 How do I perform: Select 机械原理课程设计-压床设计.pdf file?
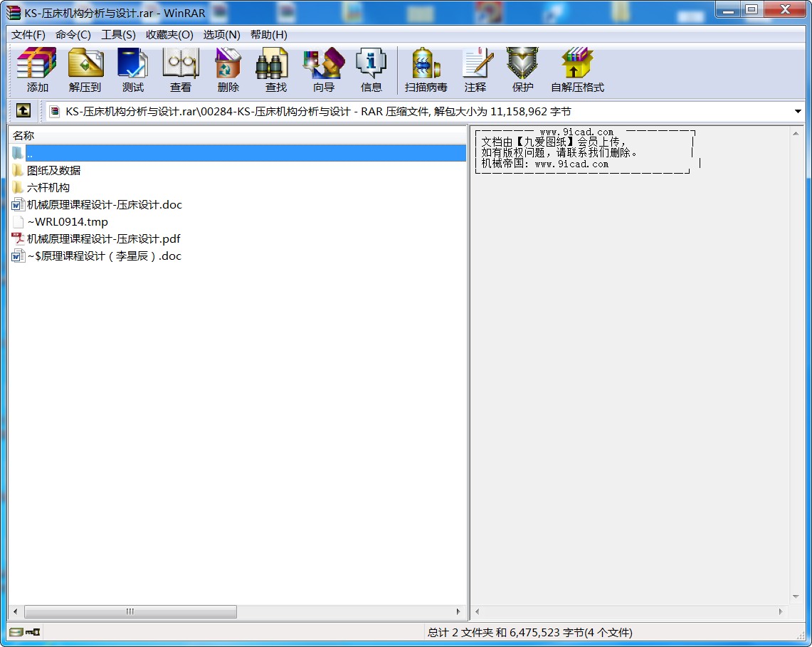(103, 238)
